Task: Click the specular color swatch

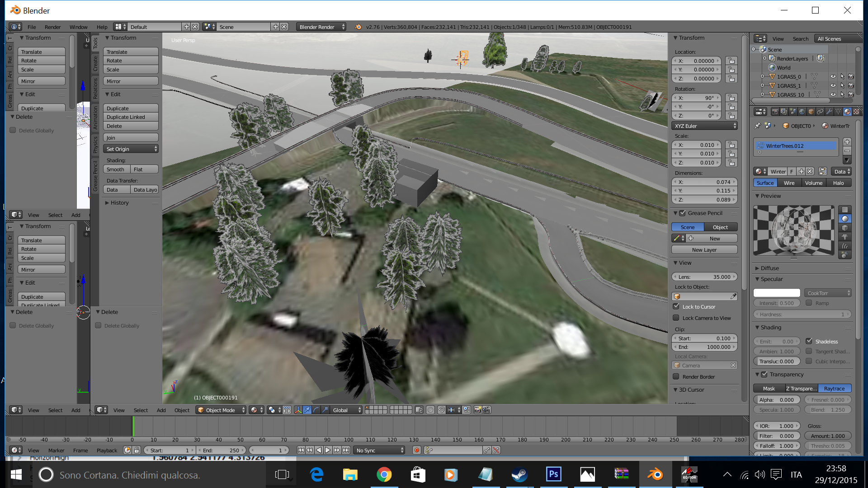Action: [x=777, y=293]
